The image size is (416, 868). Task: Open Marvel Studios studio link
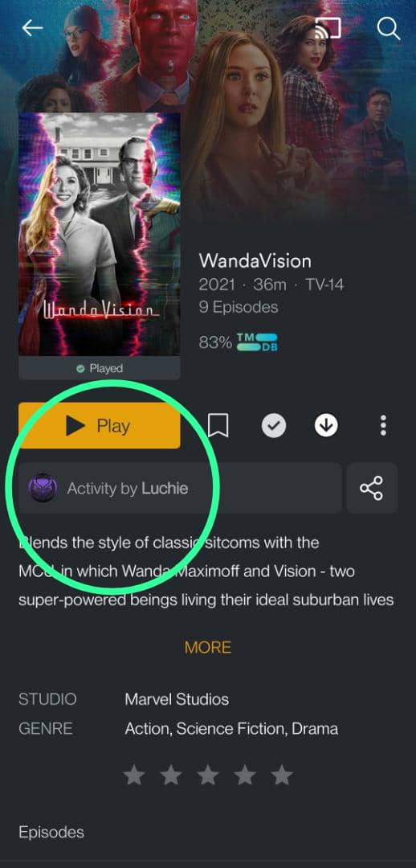177,699
